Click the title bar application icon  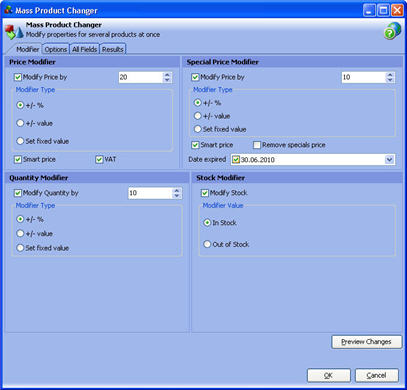tap(8, 10)
